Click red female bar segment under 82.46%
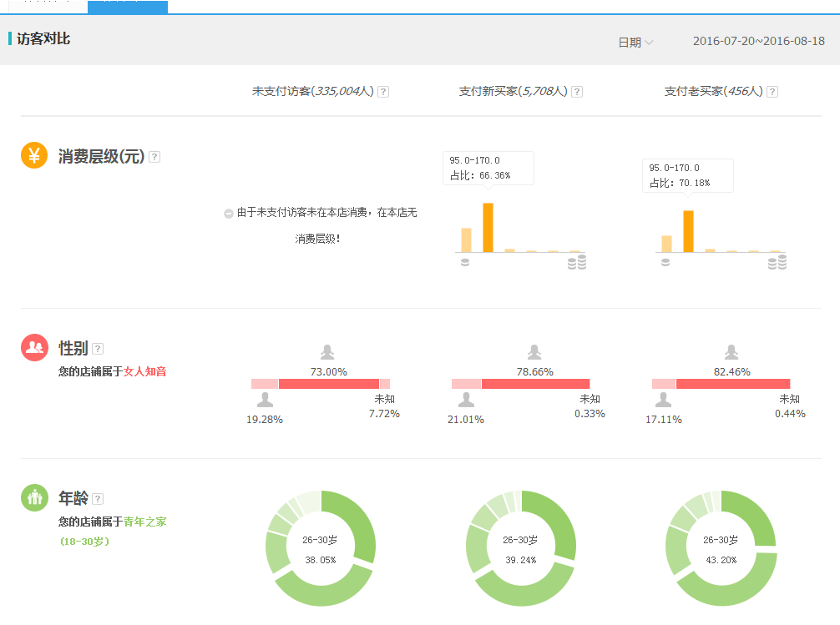The image size is (840, 625). (733, 384)
